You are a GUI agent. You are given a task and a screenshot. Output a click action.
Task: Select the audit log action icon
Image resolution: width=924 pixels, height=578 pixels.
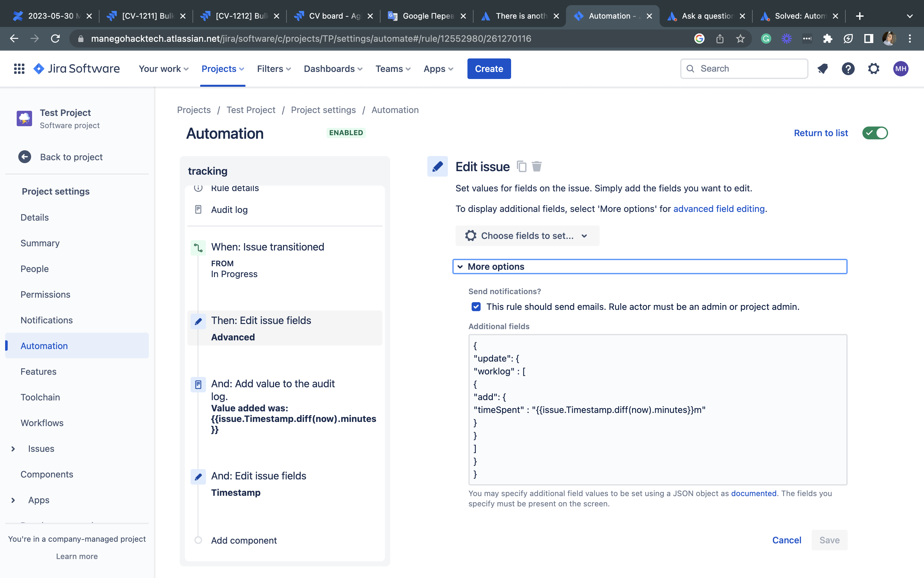198,385
